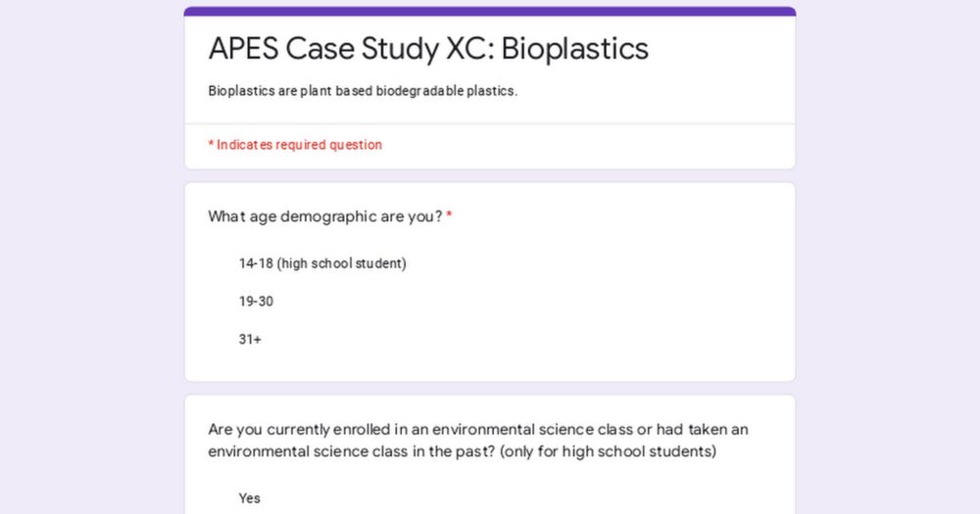Click the word Bioplastics in the title
Image resolution: width=980 pixels, height=514 pixels.
point(575,49)
